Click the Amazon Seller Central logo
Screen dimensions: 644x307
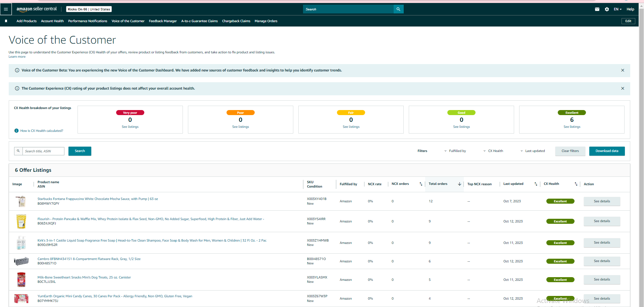click(37, 9)
